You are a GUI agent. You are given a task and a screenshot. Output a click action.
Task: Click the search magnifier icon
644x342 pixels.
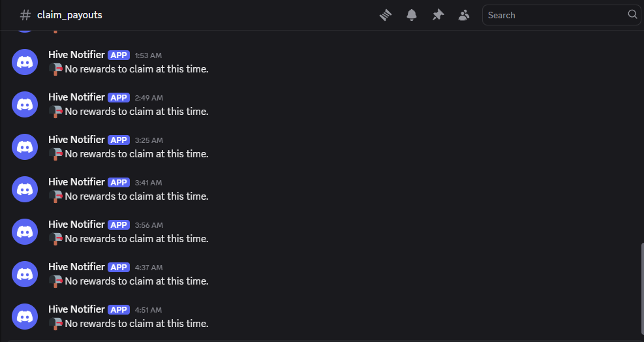(632, 14)
